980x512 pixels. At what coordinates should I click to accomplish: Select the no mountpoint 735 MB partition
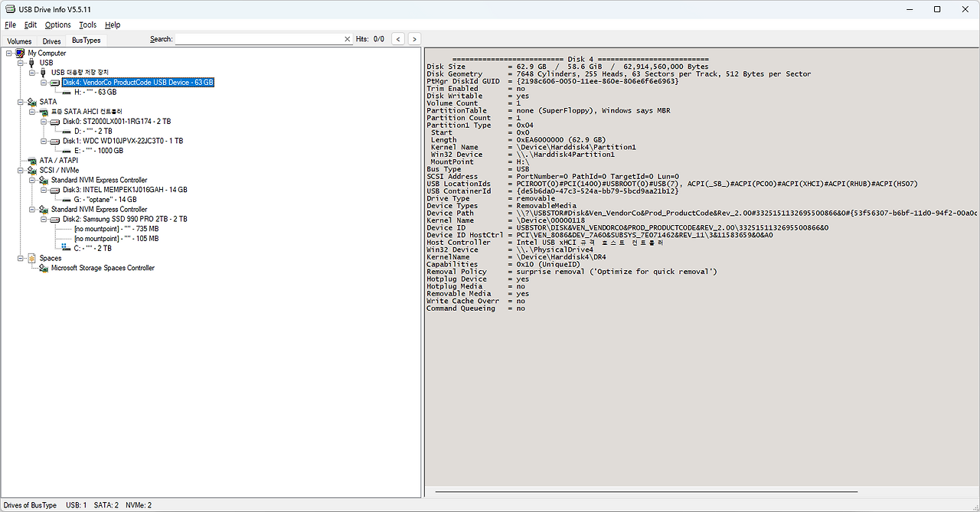[x=116, y=229]
